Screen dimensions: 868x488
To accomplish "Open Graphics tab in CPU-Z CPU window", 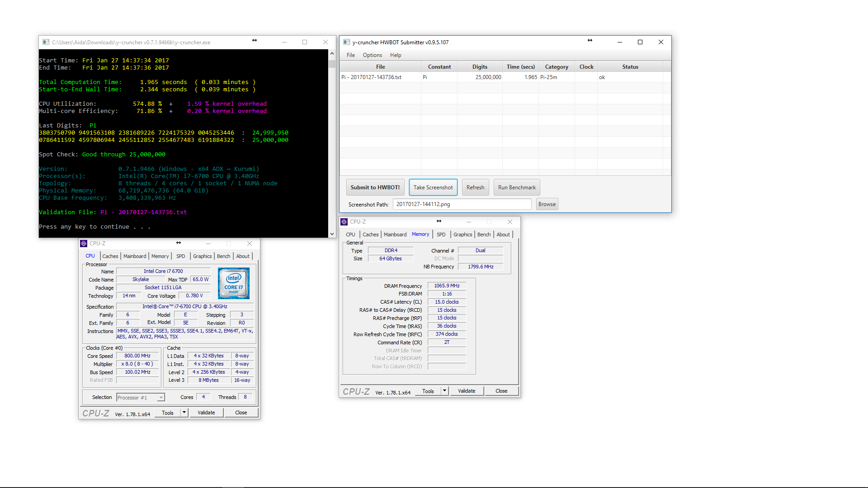I will click(202, 256).
